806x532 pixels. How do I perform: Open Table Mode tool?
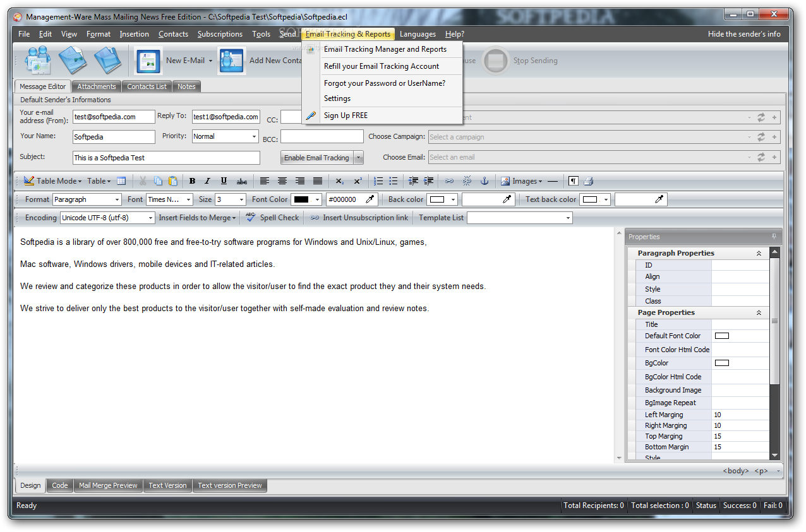52,181
